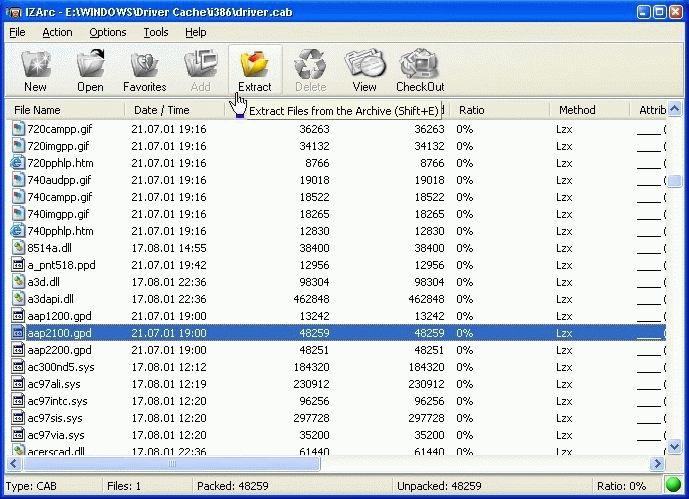
Task: Open the File menu
Action: (x=17, y=33)
